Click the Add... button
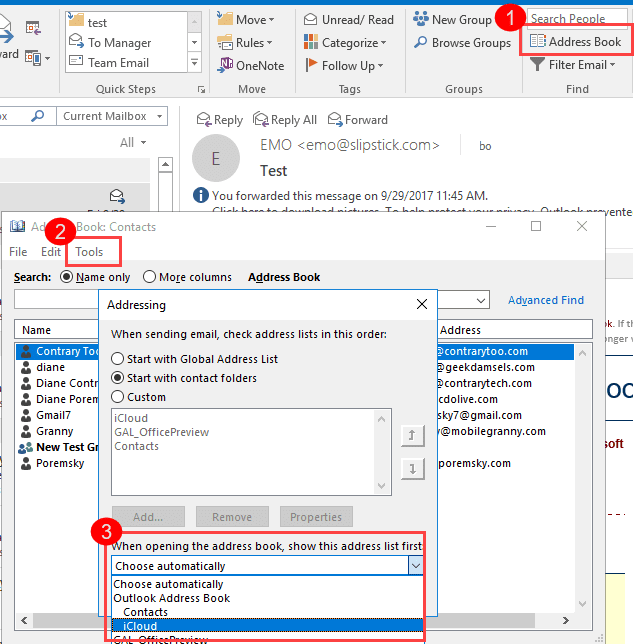 [148, 517]
